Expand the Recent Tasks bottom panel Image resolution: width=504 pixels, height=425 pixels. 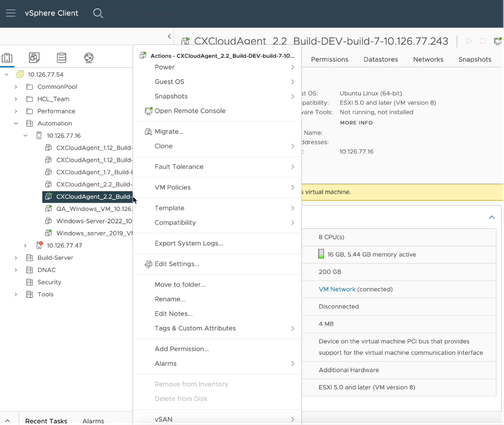point(7,421)
